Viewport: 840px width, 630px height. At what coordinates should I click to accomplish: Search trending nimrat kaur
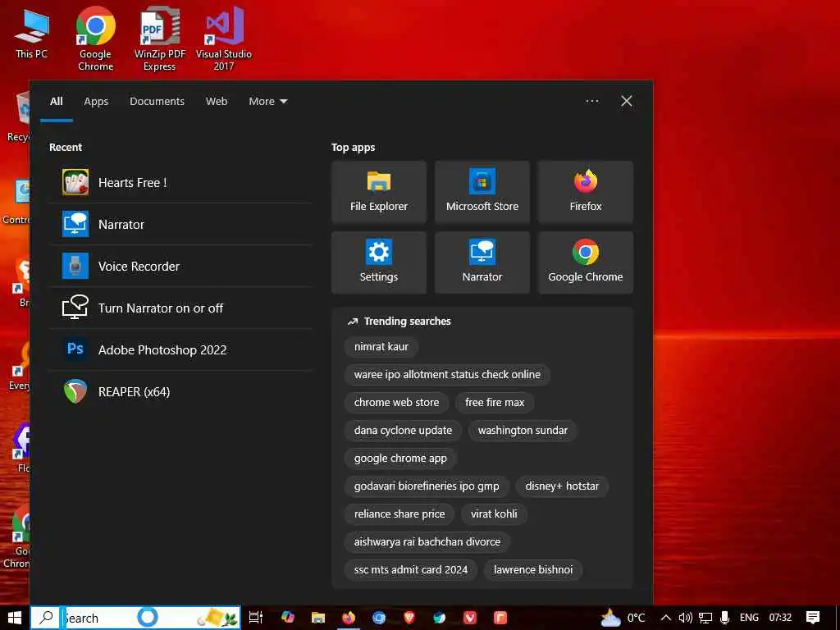381,347
